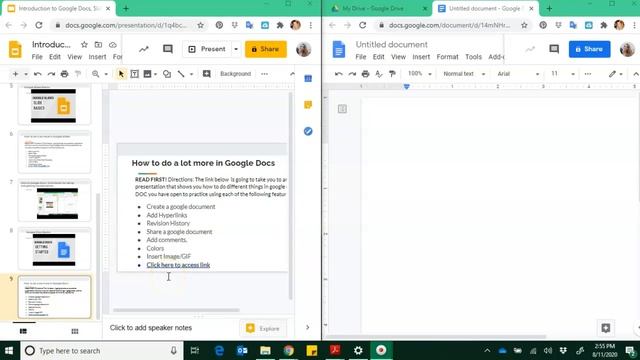Select the shape tool in Slides toolbar

[x=167, y=74]
